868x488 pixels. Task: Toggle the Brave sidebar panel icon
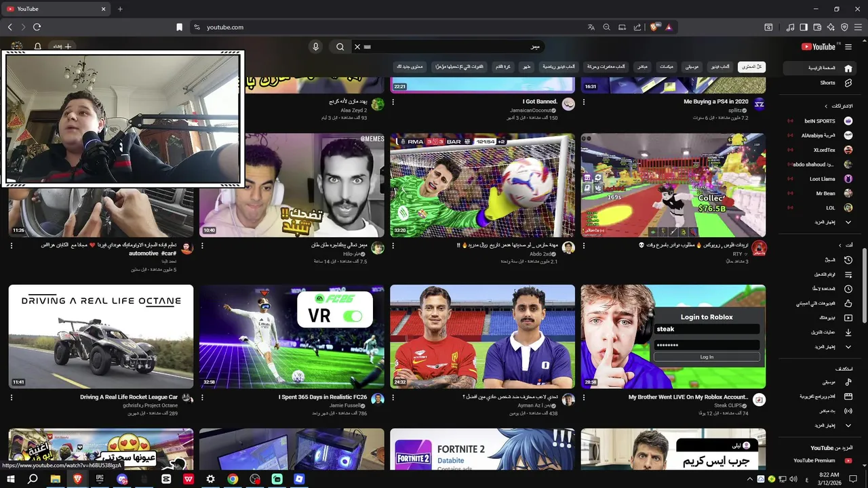point(804,27)
